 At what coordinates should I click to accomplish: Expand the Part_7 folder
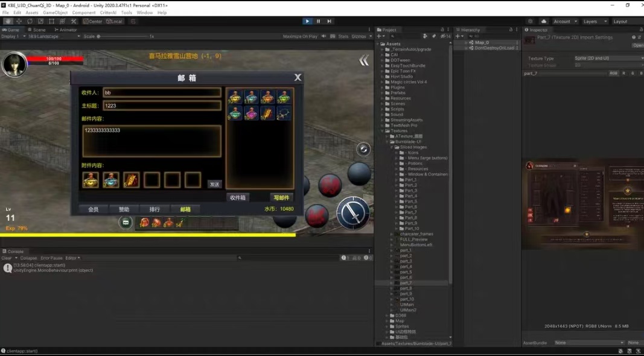pyautogui.click(x=397, y=212)
